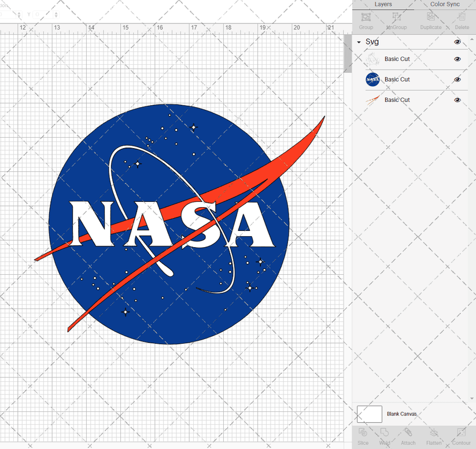Collapse the Svg layer group
The height and width of the screenshot is (449, 476).
(x=360, y=42)
